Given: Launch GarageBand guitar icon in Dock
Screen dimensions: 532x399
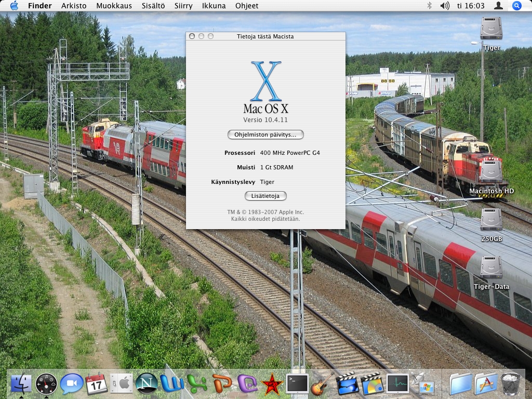Looking at the screenshot, I should [x=322, y=384].
